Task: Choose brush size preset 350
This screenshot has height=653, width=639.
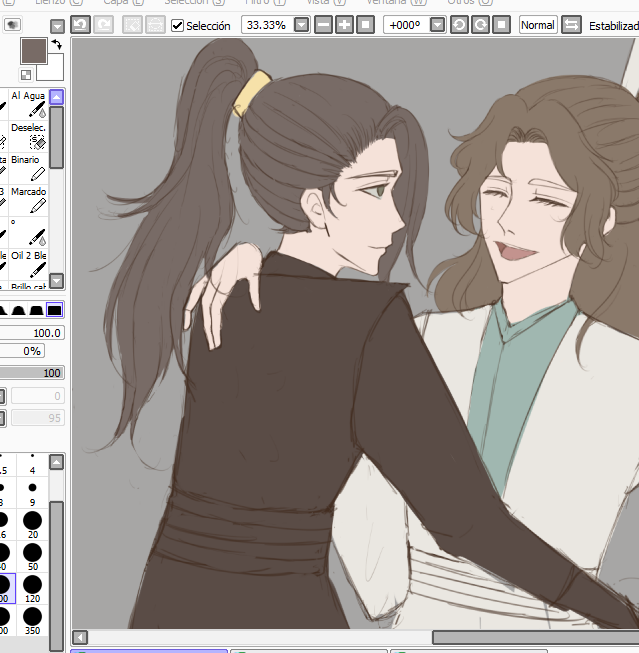Action: [x=32, y=621]
